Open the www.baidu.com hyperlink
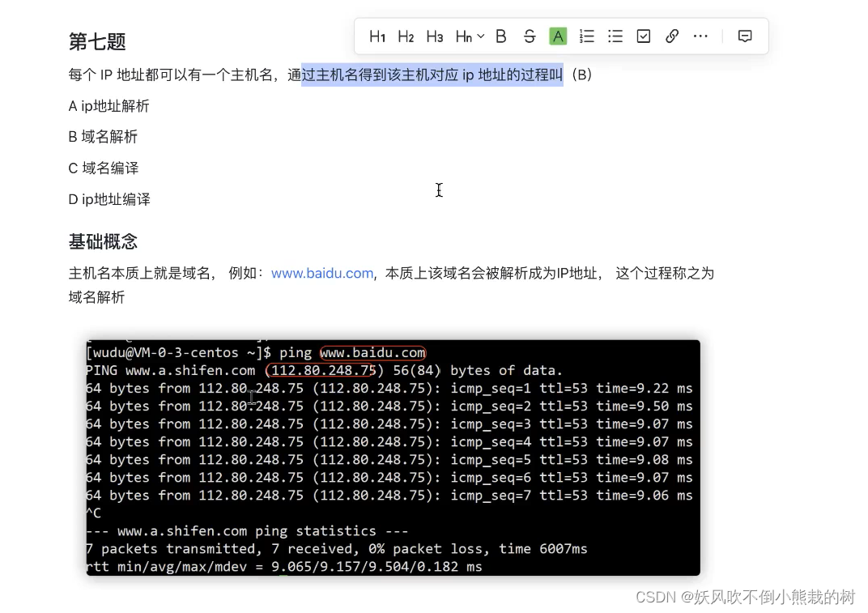This screenshot has width=868, height=613. pyautogui.click(x=322, y=274)
